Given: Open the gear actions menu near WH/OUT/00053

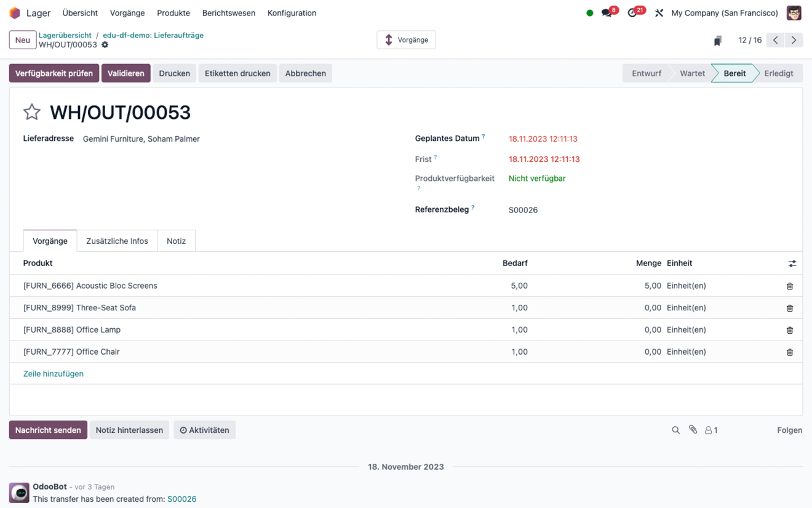Looking at the screenshot, I should [105, 45].
